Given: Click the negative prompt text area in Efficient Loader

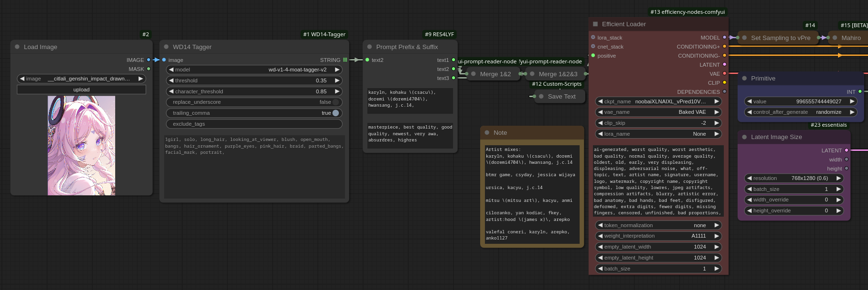Looking at the screenshot, I should point(659,181).
